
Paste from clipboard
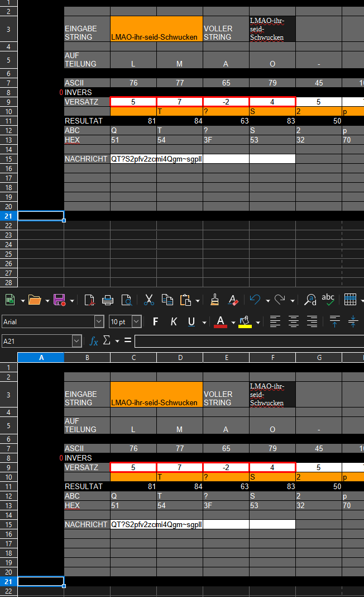coord(185,300)
